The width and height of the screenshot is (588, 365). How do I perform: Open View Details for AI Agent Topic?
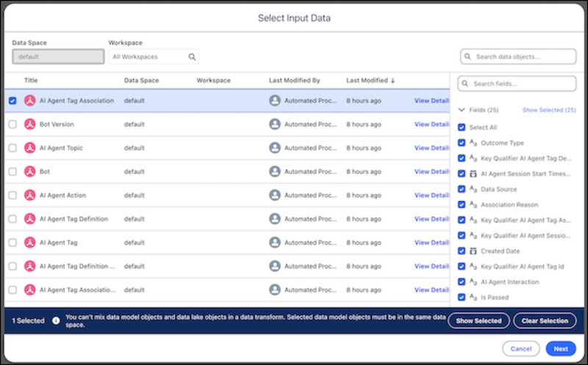click(x=431, y=148)
